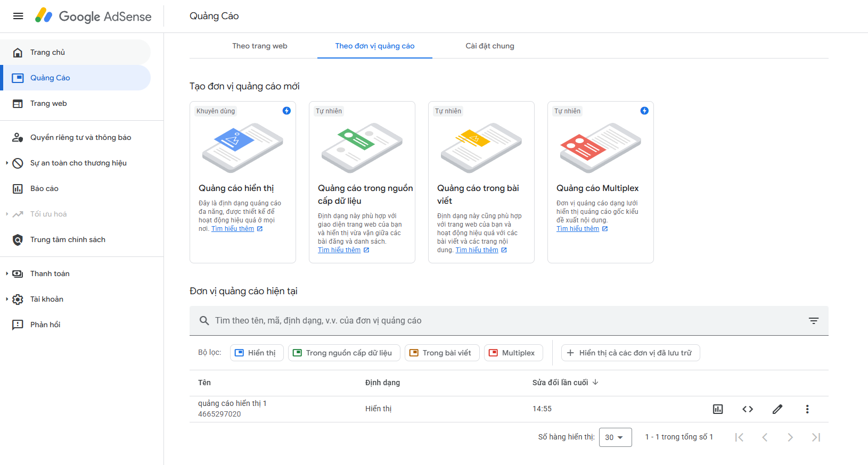Toggle the Trong nguồn cấp dữ liệu filter
868x465 pixels.
click(344, 353)
